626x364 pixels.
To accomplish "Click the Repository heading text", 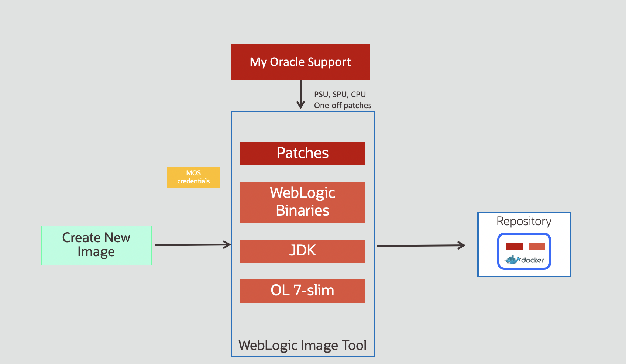I will click(524, 221).
